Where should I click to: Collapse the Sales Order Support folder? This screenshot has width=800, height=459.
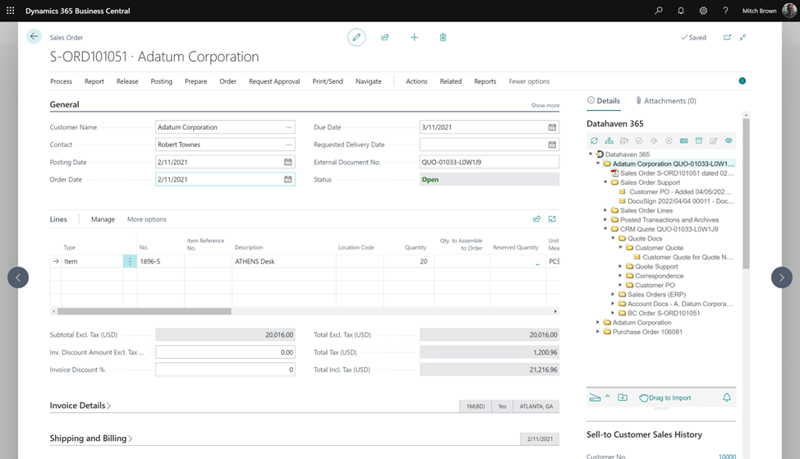pos(606,182)
